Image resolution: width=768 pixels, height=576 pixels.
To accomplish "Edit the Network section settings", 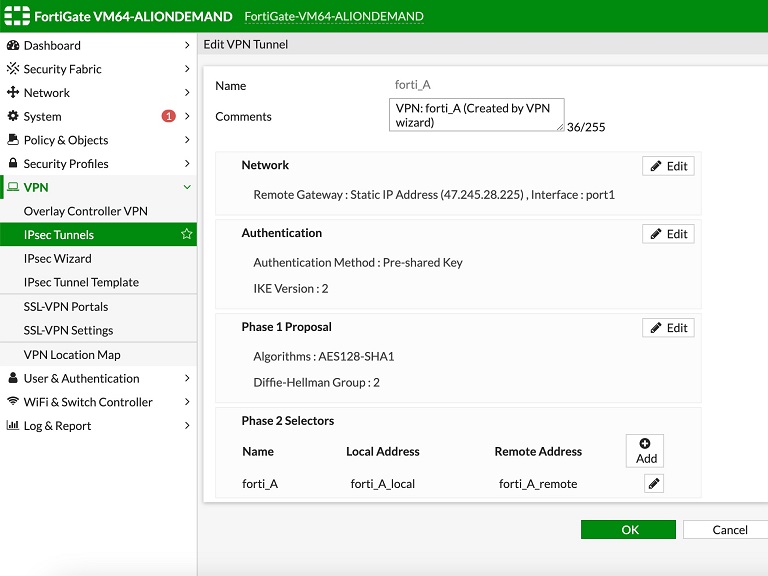I will tap(668, 166).
